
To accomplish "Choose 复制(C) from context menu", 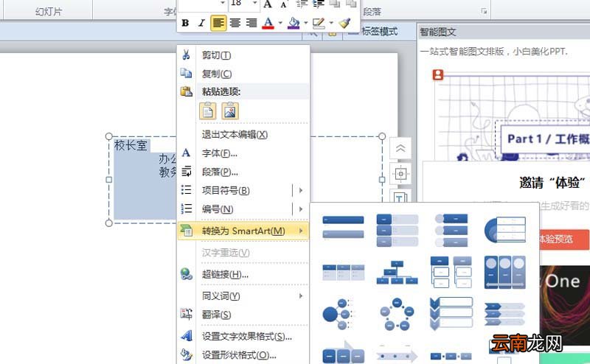I will [x=243, y=74].
